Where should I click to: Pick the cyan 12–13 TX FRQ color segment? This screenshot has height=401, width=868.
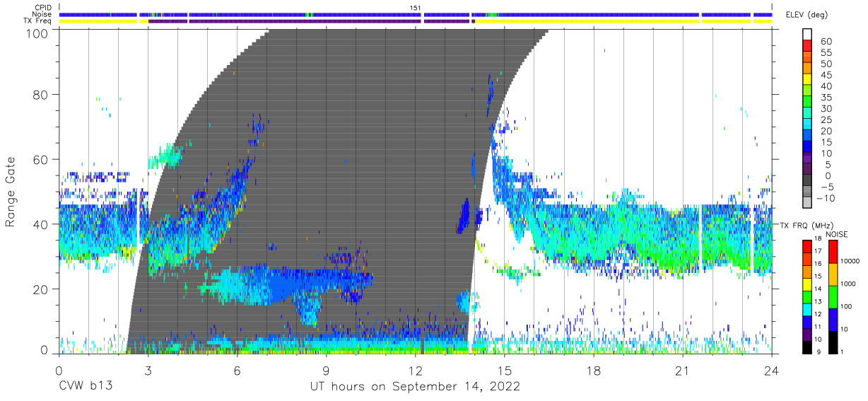[808, 310]
